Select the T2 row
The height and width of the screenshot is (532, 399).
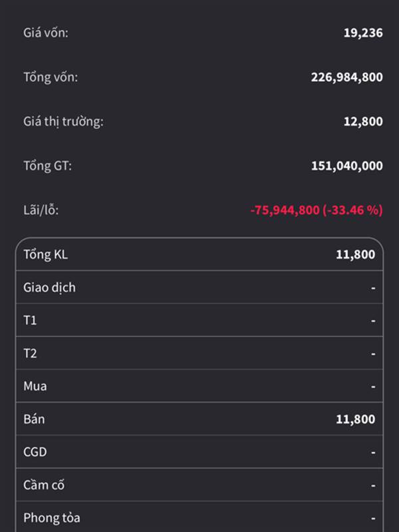(x=199, y=353)
